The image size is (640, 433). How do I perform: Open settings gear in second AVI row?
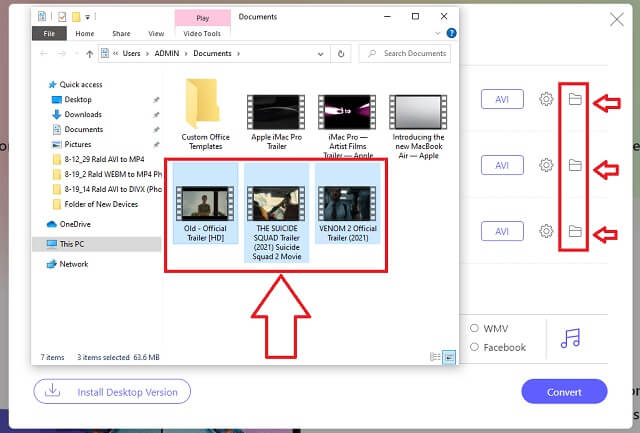coord(546,165)
